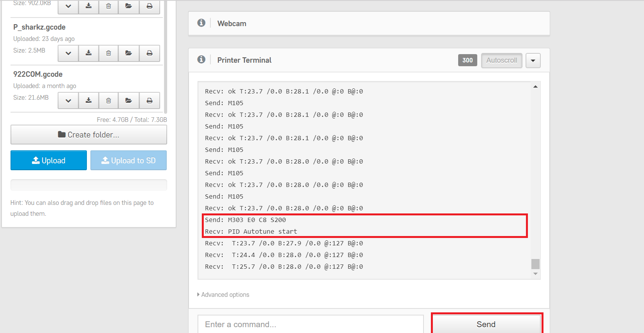Delete the 902.0KB file via trash icon
Screen dimensions: 644x333
[x=109, y=7]
